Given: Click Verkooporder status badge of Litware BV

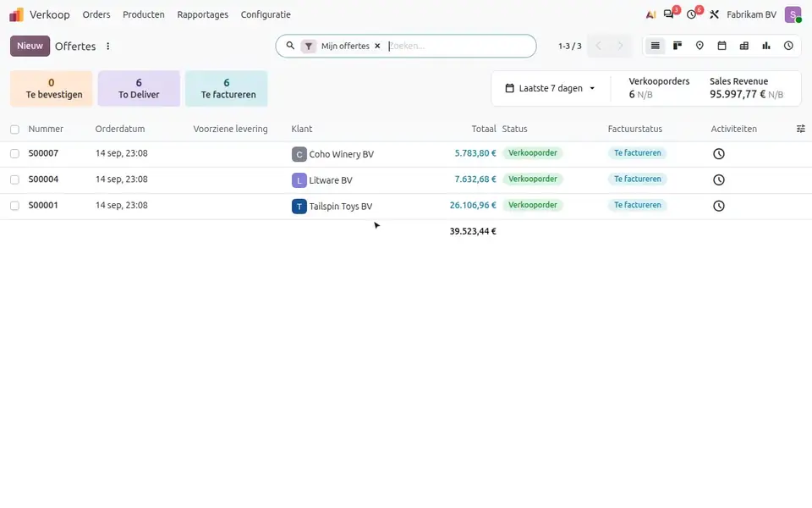Looking at the screenshot, I should click(533, 179).
